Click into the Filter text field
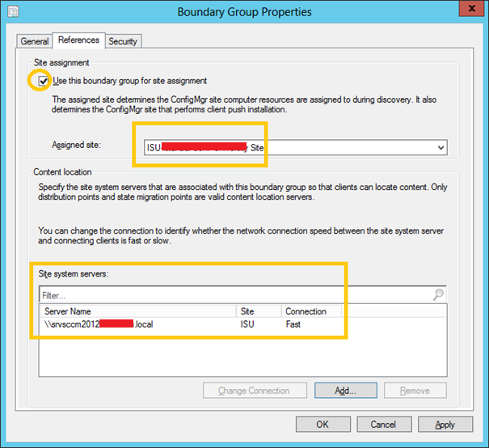 (234, 296)
